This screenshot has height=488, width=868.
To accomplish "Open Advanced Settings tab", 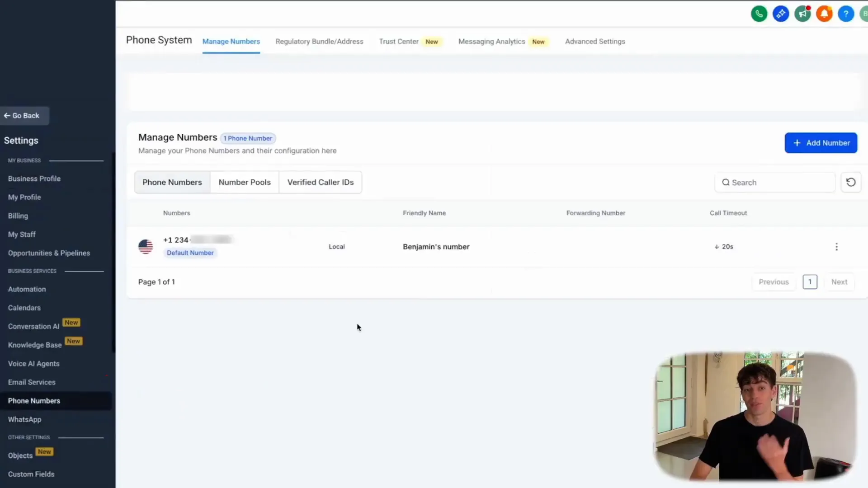I will click(x=595, y=42).
